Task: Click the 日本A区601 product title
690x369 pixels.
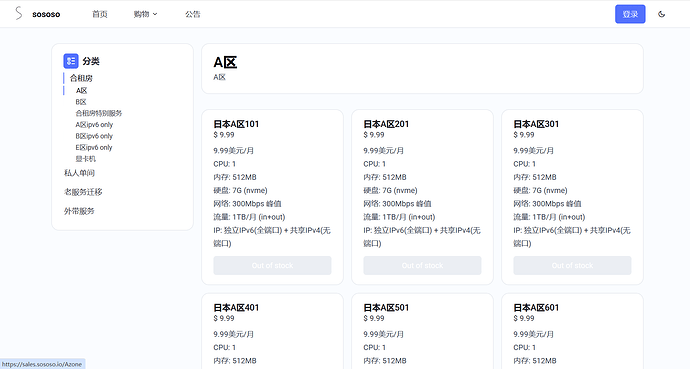Action: [536, 307]
